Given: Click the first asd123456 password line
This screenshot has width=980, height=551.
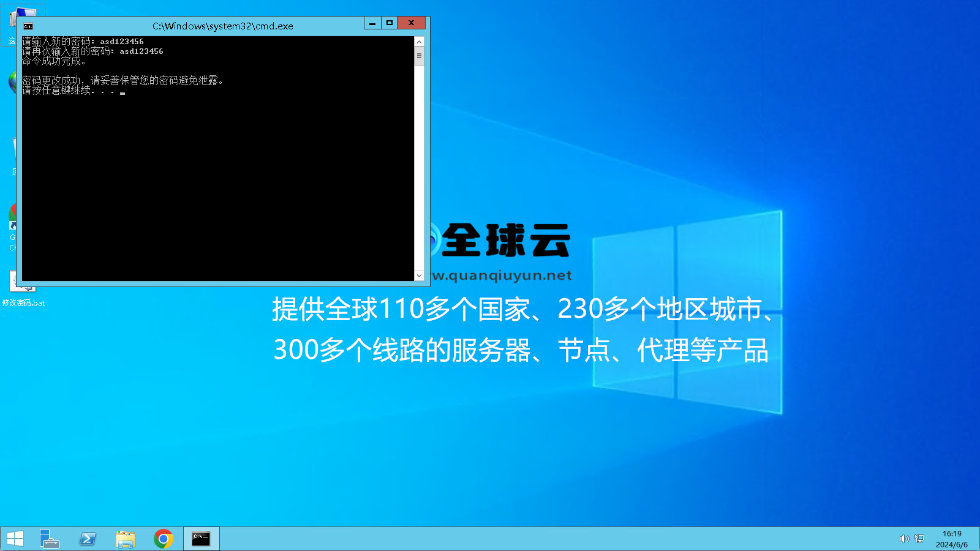Looking at the screenshot, I should click(x=83, y=42).
